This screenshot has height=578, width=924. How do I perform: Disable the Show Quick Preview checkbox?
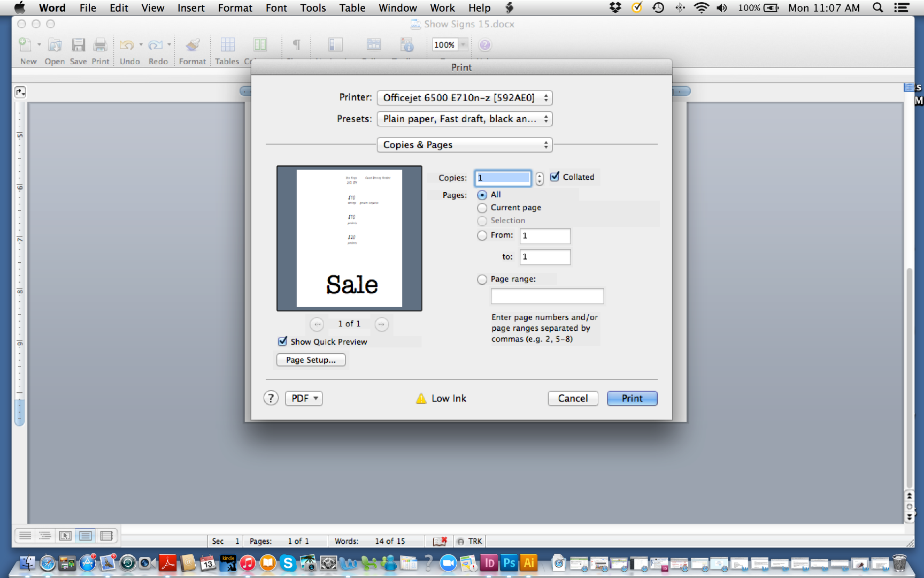(x=282, y=341)
